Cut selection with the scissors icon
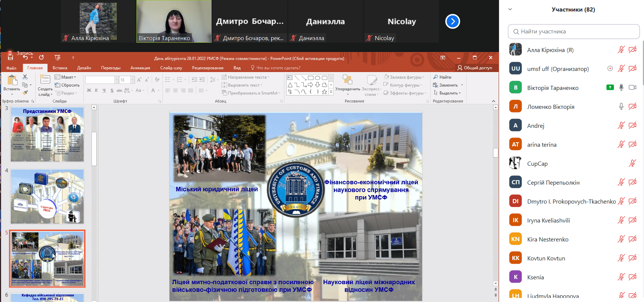The height and width of the screenshot is (302, 644). coord(25,77)
